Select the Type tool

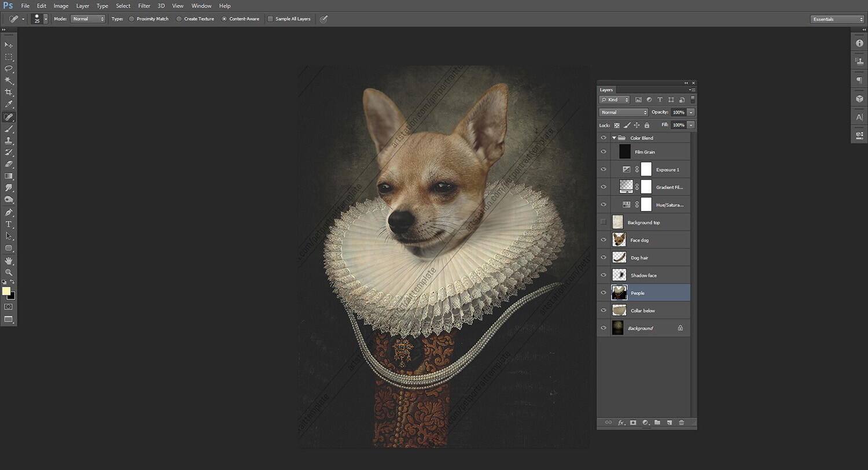pyautogui.click(x=8, y=224)
